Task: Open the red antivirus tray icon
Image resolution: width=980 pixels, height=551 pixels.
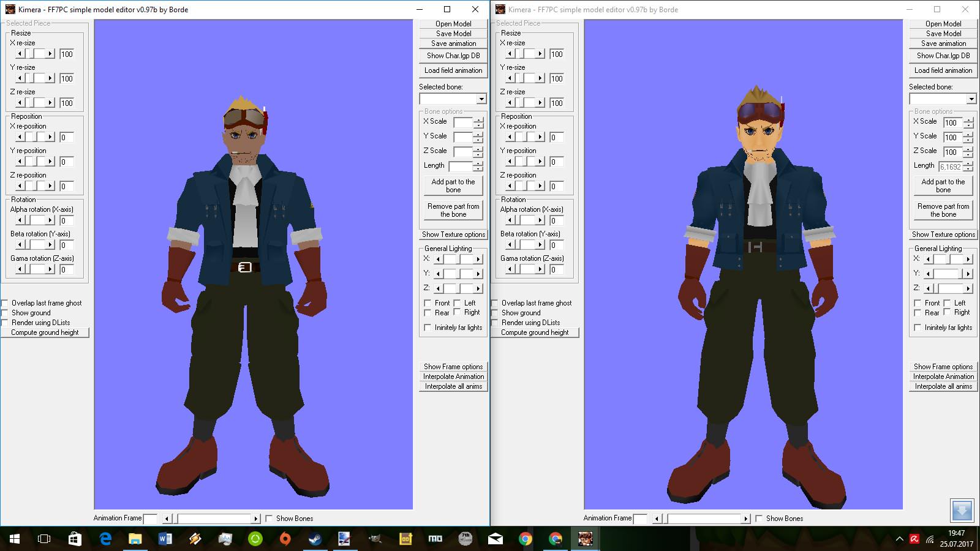Action: 914,539
